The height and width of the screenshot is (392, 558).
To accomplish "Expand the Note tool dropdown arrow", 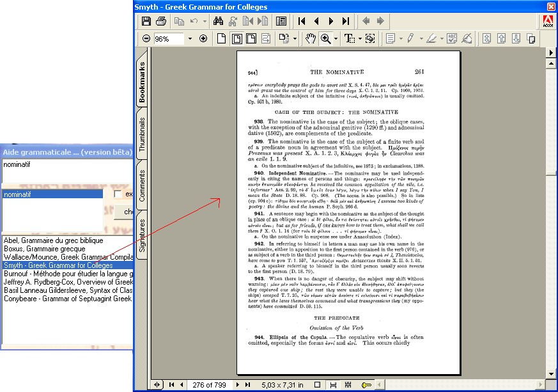I will (401, 38).
